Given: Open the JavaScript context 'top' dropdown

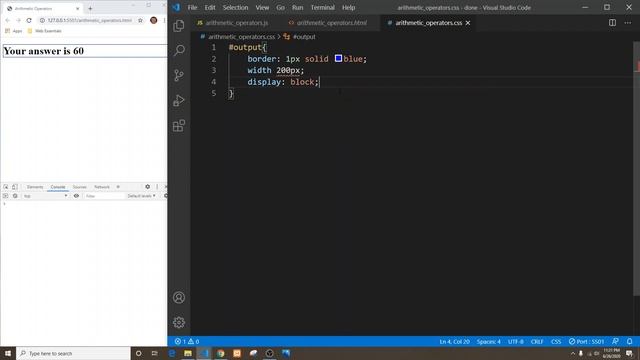Looking at the screenshot, I should [45, 196].
